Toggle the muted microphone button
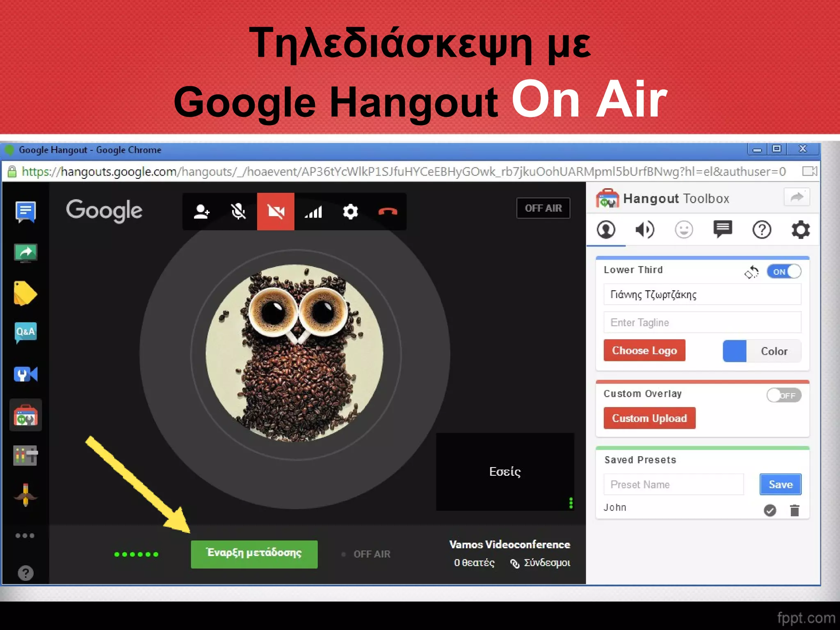The image size is (840, 630). tap(238, 212)
